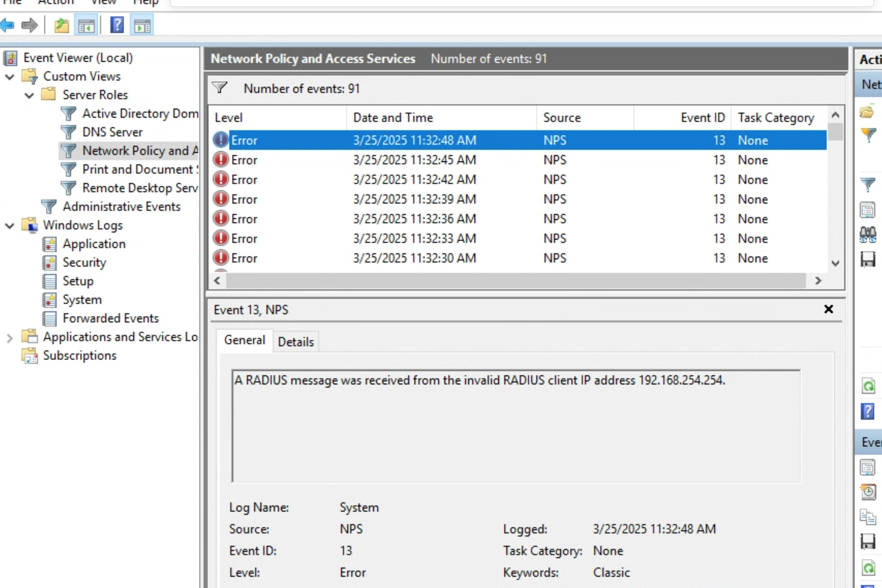Close the Event 13 preview pane
882x588 pixels.
tap(828, 309)
